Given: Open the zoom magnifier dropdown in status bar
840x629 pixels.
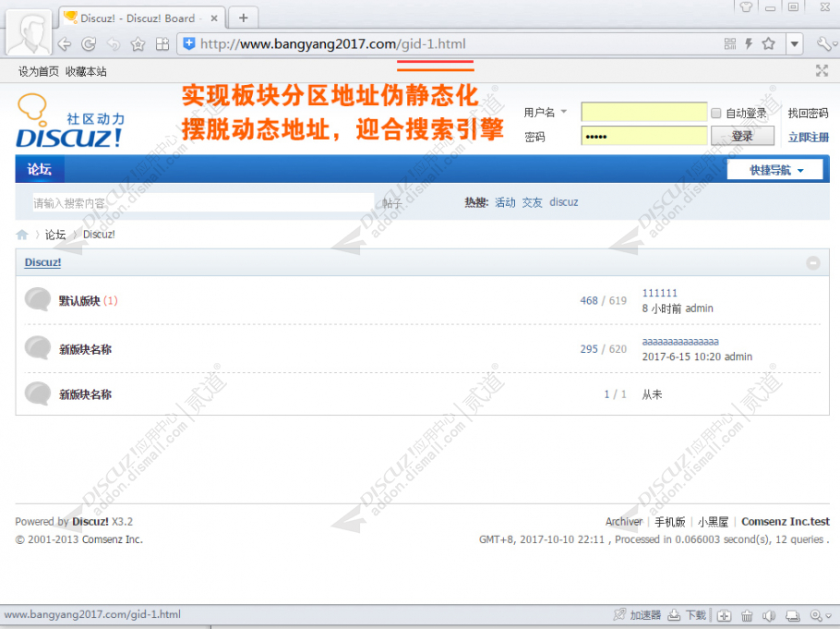Looking at the screenshot, I should 821,615.
